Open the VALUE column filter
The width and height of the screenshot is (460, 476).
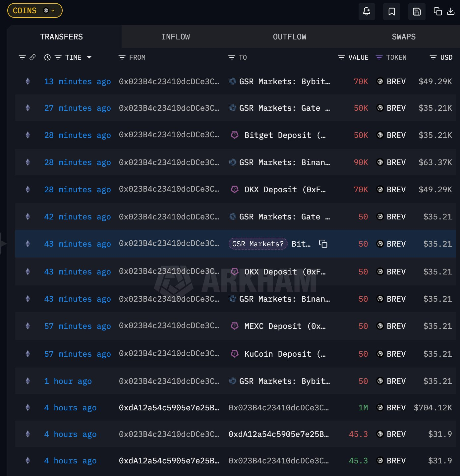pyautogui.click(x=341, y=57)
